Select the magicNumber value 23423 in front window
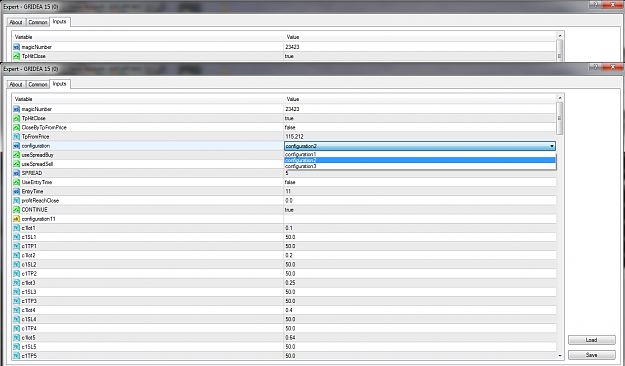This screenshot has height=366, width=625. (x=293, y=109)
